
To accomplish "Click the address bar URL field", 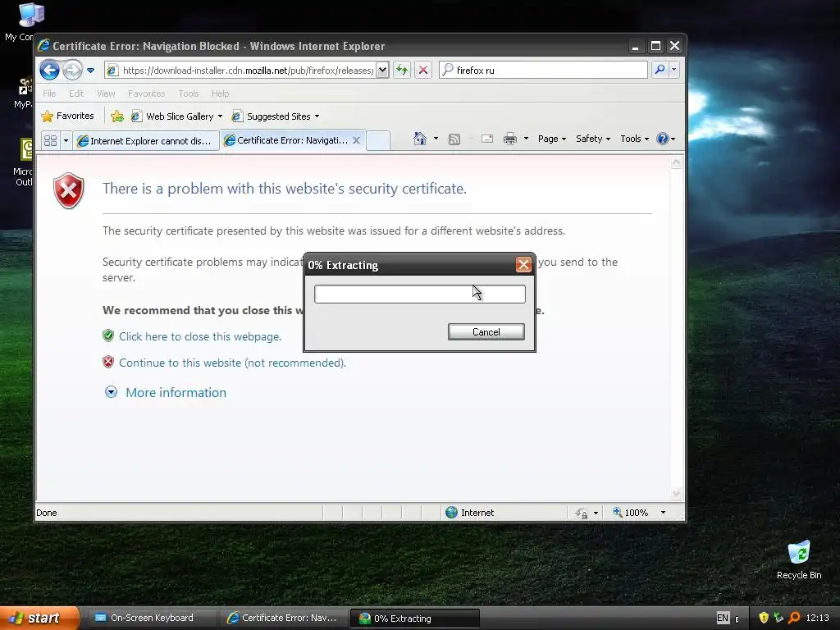I will [x=240, y=71].
